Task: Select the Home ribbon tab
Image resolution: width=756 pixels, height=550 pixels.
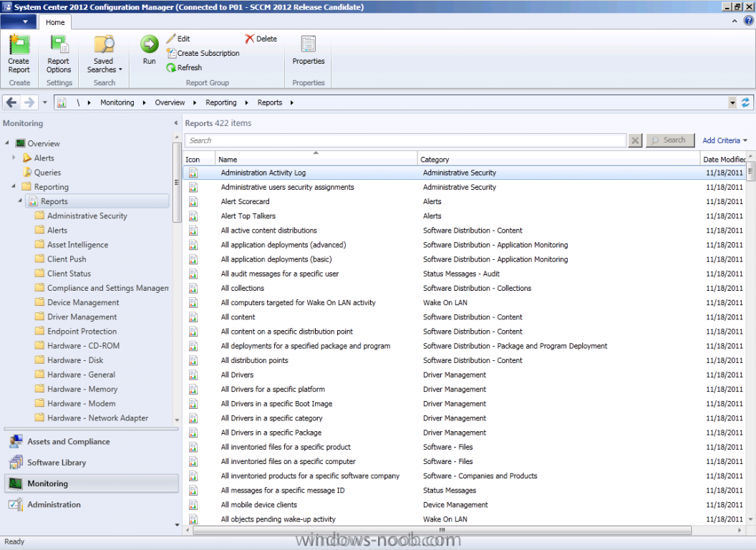Action: [55, 22]
